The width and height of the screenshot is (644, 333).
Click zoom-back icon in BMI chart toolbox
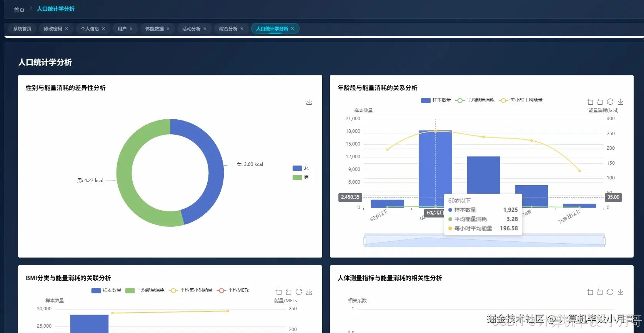tap(289, 292)
